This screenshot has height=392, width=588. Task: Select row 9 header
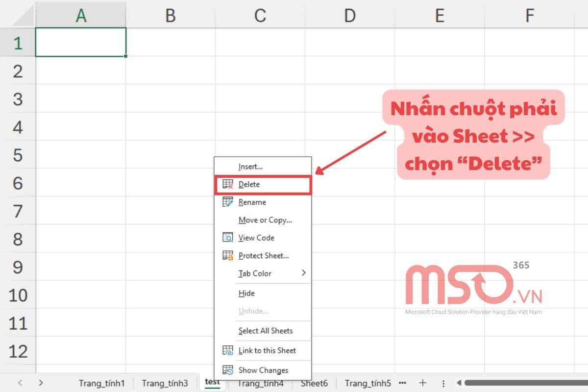tap(18, 267)
